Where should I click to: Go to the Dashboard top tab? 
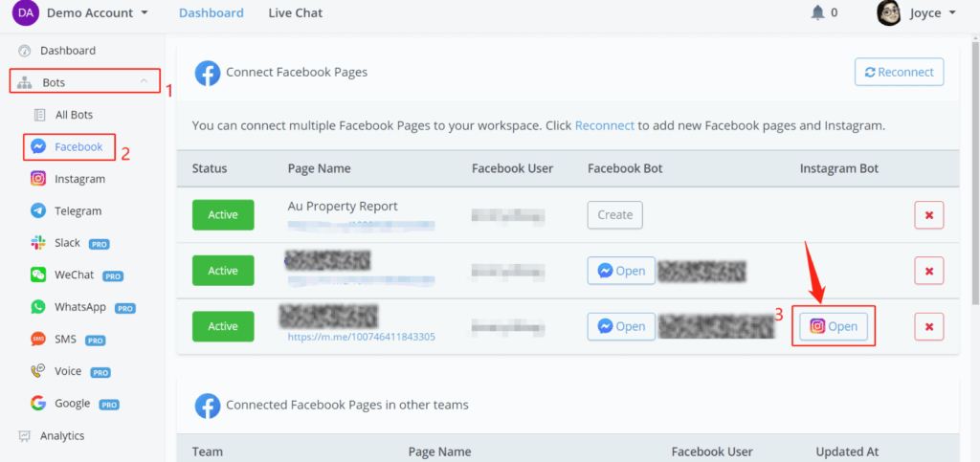click(x=211, y=13)
